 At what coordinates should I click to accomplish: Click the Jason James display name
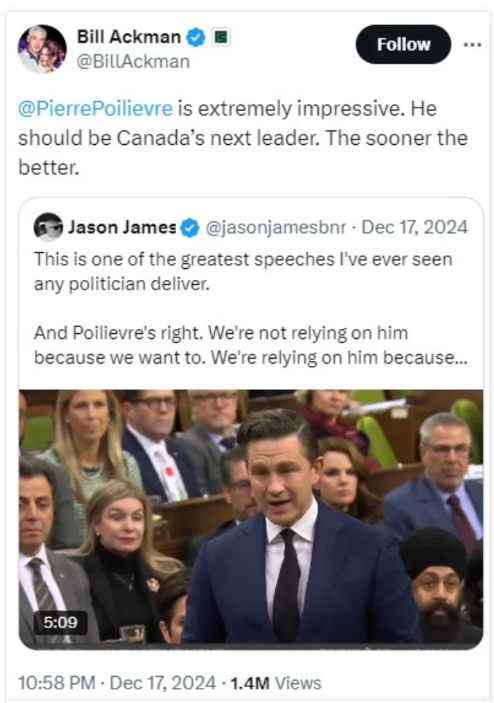[x=122, y=227]
